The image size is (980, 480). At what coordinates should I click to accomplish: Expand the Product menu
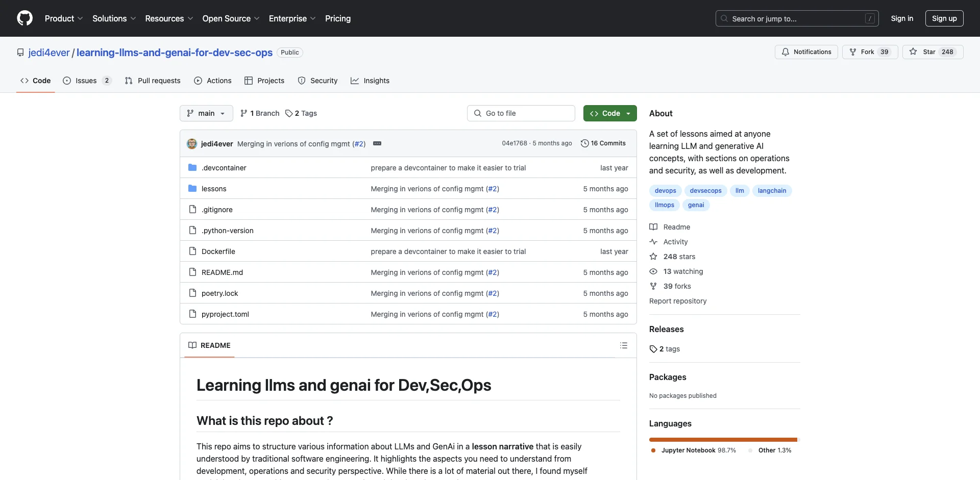point(63,18)
